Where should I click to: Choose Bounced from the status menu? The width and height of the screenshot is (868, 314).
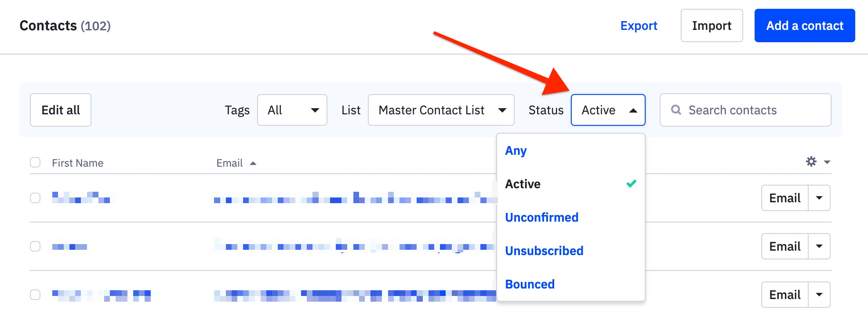530,284
